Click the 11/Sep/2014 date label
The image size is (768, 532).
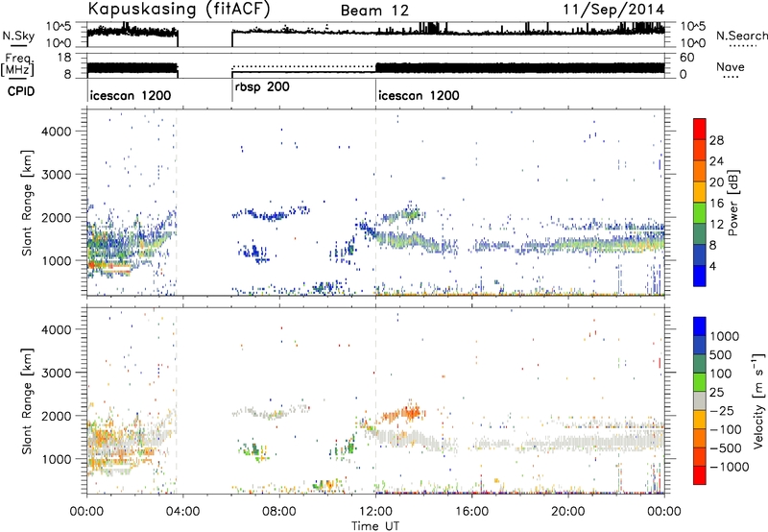coord(613,10)
